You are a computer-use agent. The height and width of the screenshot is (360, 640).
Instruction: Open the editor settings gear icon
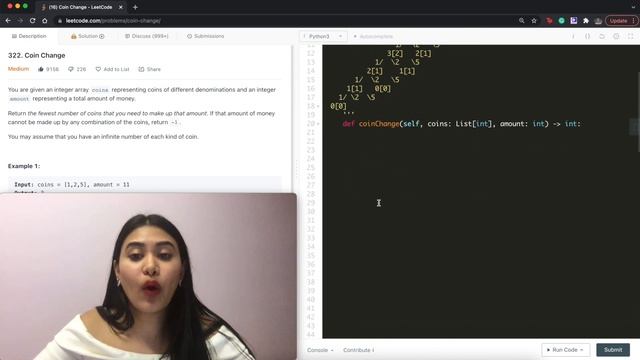(616, 36)
